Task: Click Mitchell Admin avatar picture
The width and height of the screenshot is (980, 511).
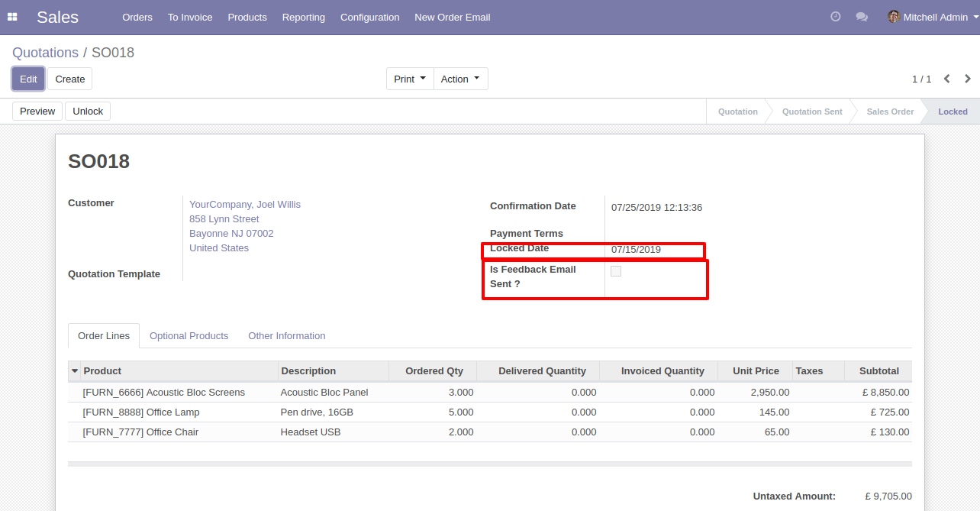Action: coord(894,17)
